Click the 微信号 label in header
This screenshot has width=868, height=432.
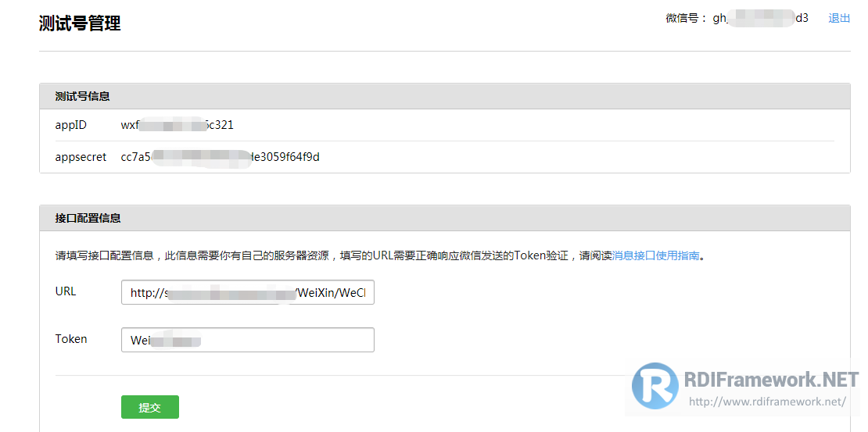point(686,18)
